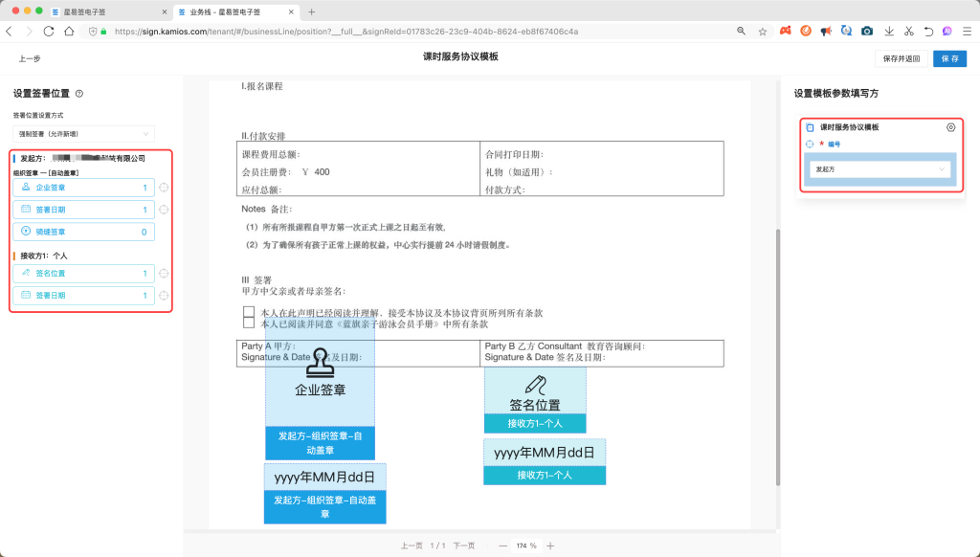The height and width of the screenshot is (557, 980).
Task: Zoom out with the minus icon
Action: coord(503,546)
